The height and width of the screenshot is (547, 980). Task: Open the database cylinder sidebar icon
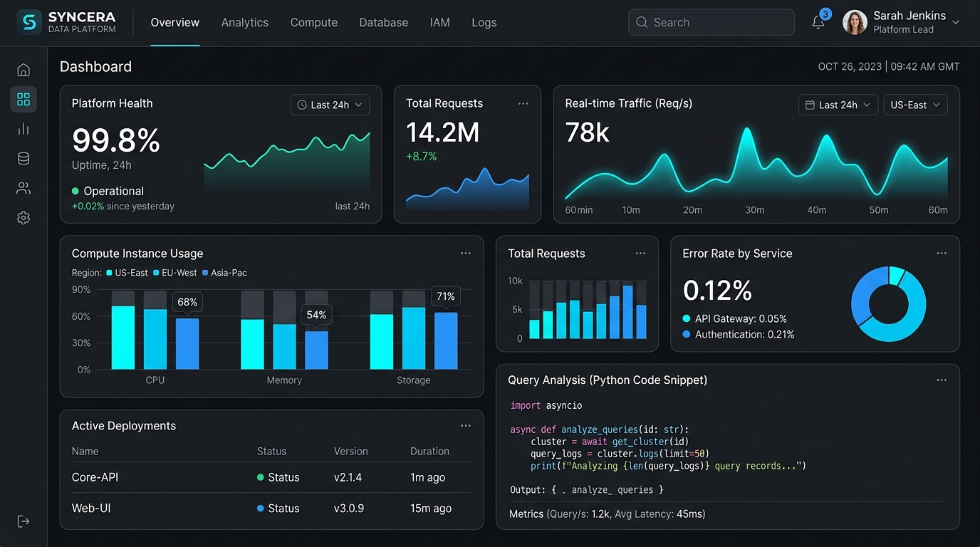point(24,159)
